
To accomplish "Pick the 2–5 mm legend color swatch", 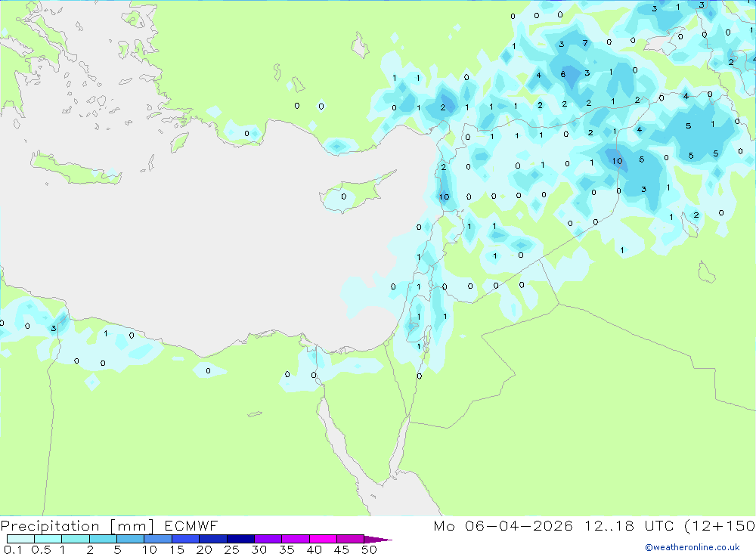I will pos(103,539).
